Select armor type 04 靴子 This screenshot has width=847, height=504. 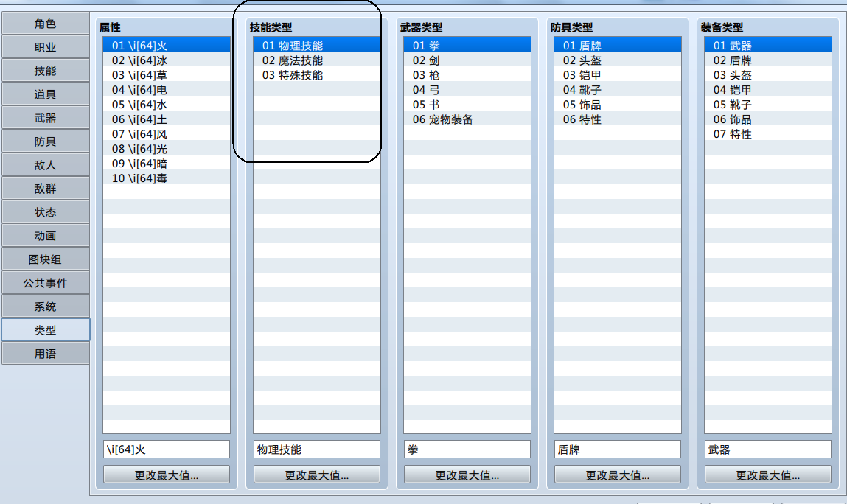pos(618,90)
